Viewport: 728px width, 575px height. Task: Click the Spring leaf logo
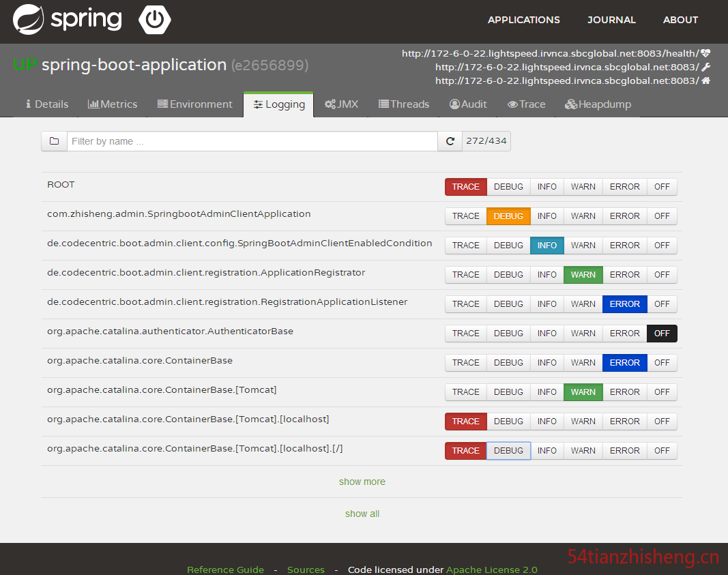29,20
